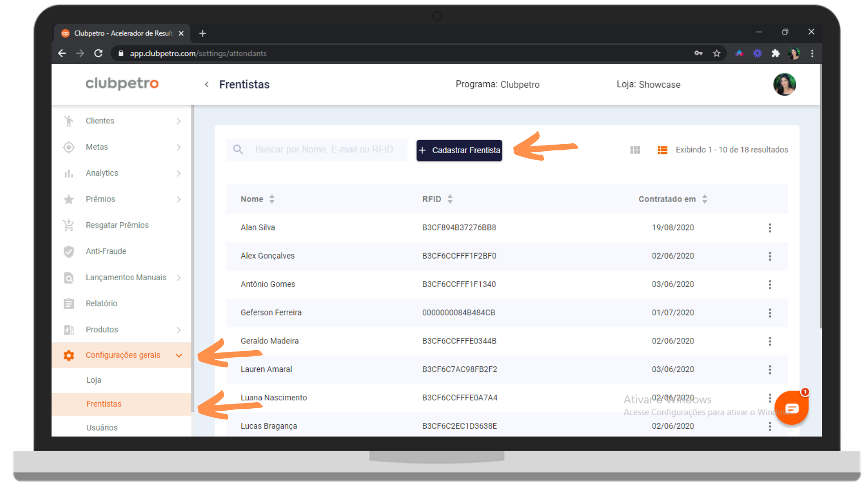Click the Relatório clipboard icon

click(x=69, y=304)
